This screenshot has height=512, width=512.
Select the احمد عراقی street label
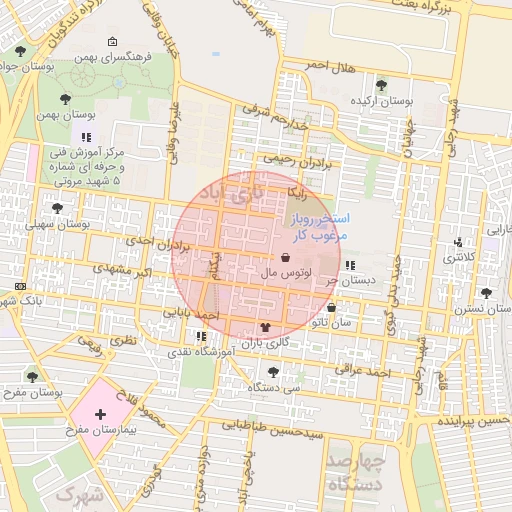[362, 371]
